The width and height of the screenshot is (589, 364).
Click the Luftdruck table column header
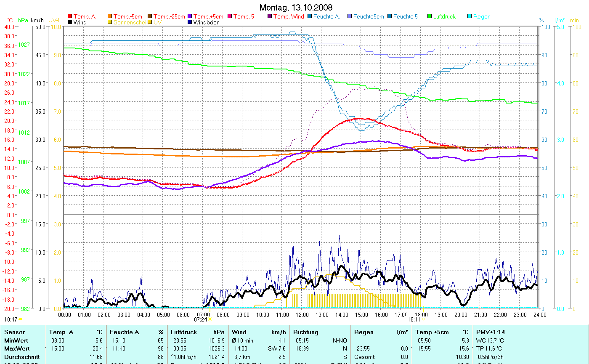[183, 332]
